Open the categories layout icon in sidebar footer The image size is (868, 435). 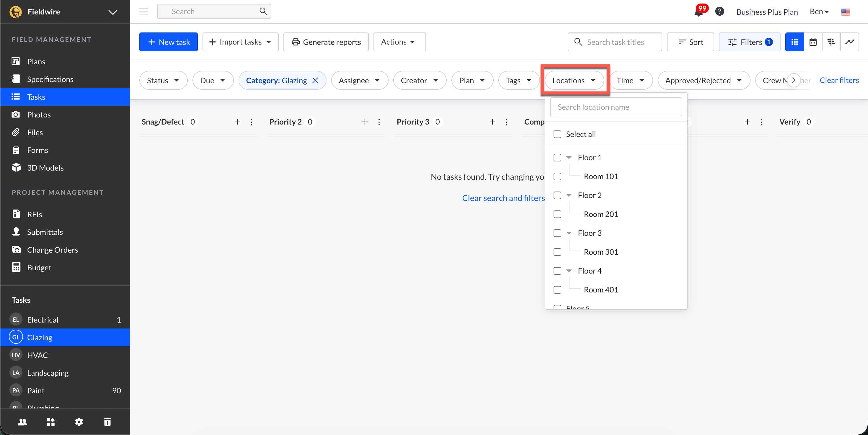[50, 422]
